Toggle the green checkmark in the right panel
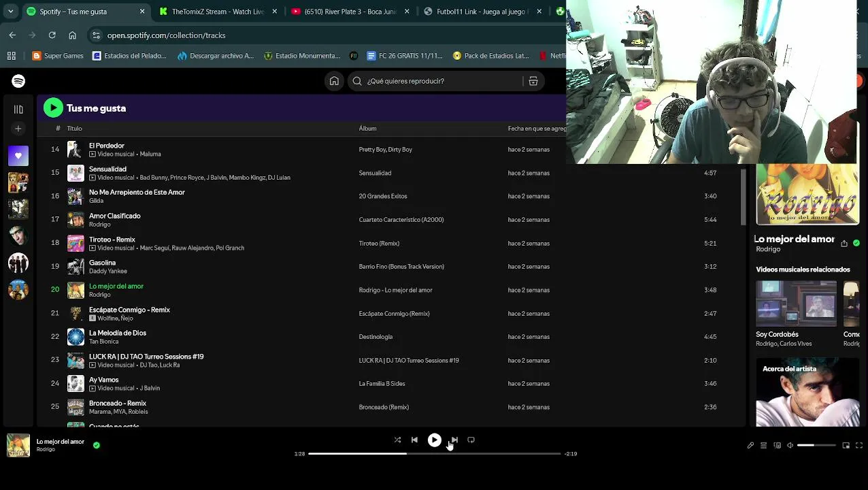 click(856, 243)
